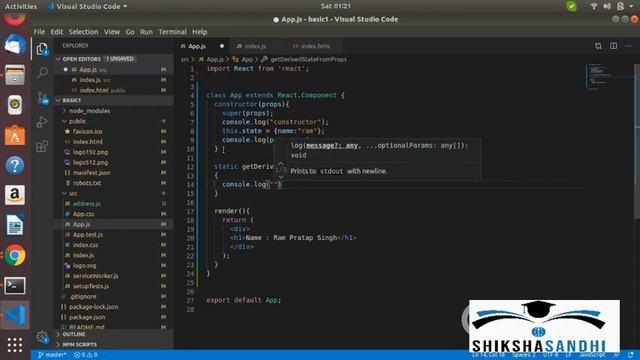Open the Run and Debug view
640x360 pixels.
point(42,122)
